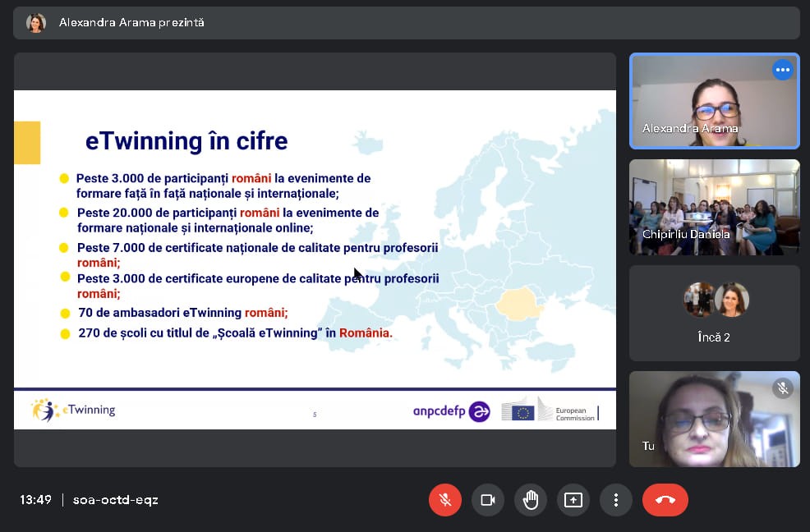Expand the "Încă 2" participants tile
This screenshot has height=532, width=810.
click(715, 313)
